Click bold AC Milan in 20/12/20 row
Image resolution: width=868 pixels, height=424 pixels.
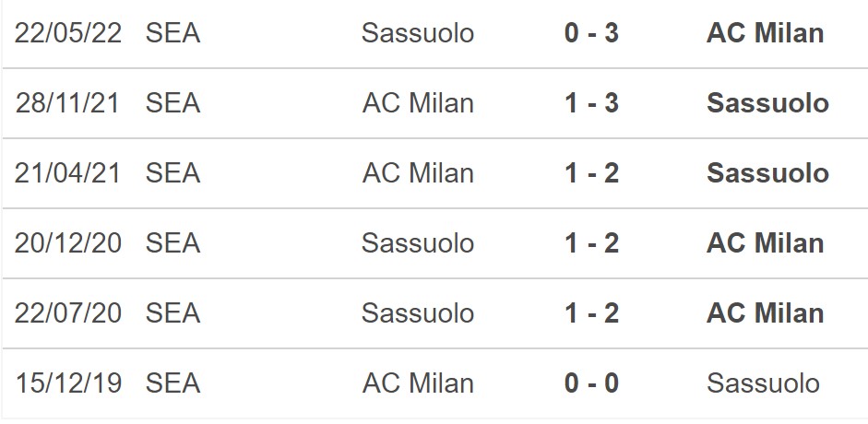click(x=765, y=243)
